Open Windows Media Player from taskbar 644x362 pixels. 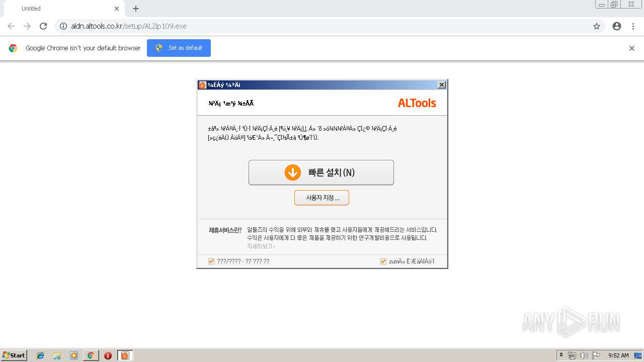(x=74, y=355)
